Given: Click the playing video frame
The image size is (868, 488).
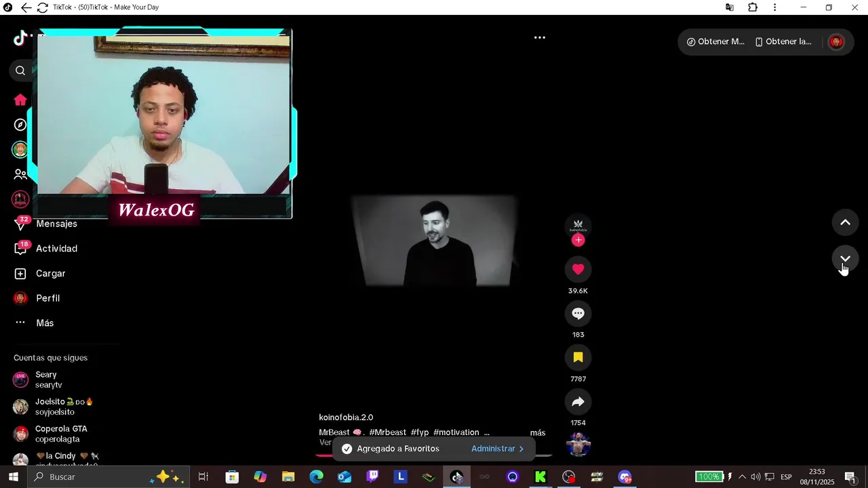Looking at the screenshot, I should 434,241.
